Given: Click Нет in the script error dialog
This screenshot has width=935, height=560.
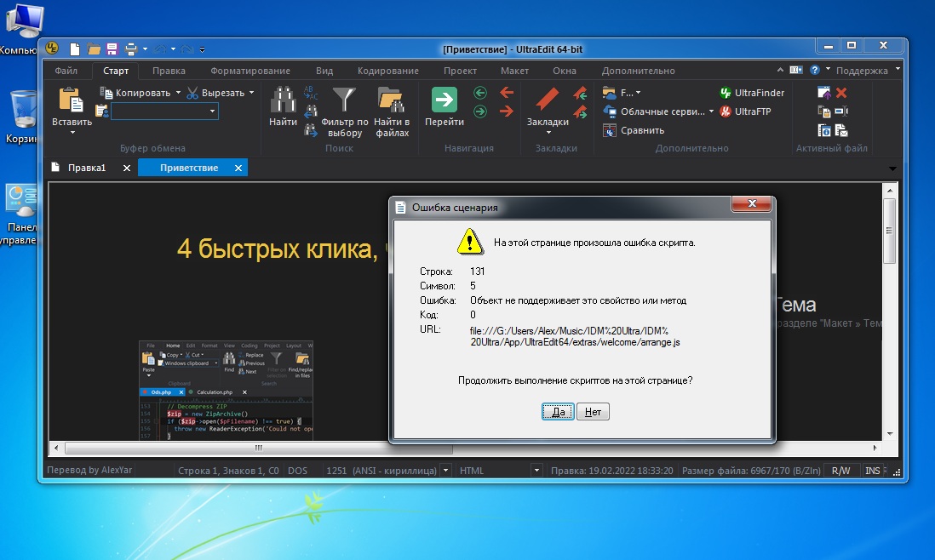Looking at the screenshot, I should [593, 412].
